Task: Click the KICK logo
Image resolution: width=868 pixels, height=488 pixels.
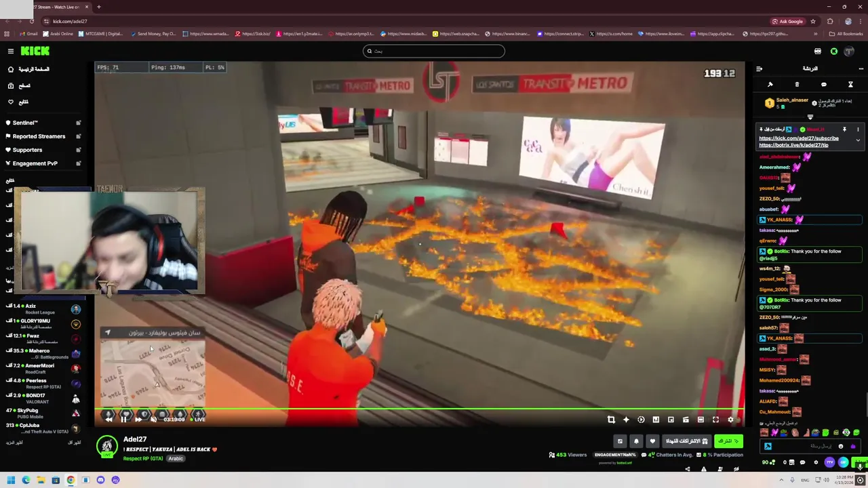Action: click(35, 51)
